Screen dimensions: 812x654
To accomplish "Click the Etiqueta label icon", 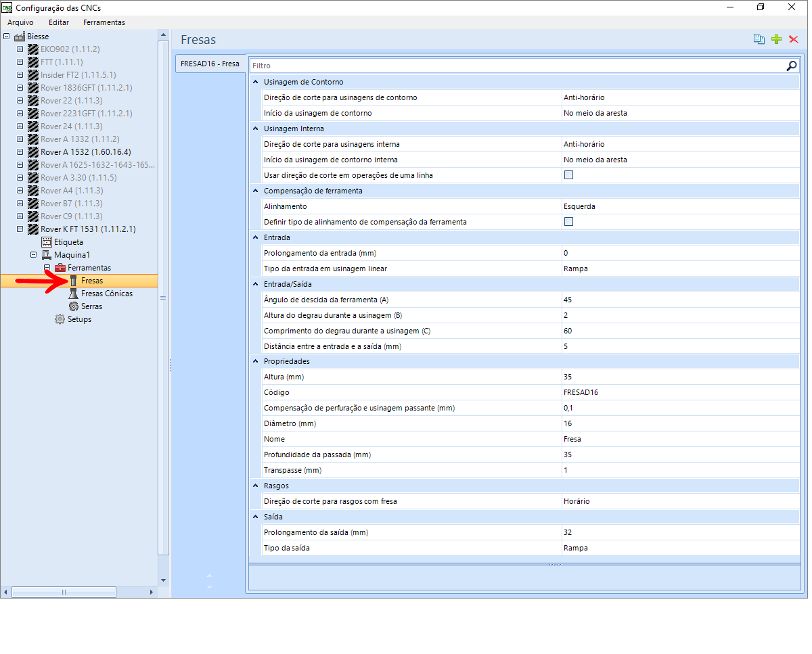I will (x=47, y=242).
